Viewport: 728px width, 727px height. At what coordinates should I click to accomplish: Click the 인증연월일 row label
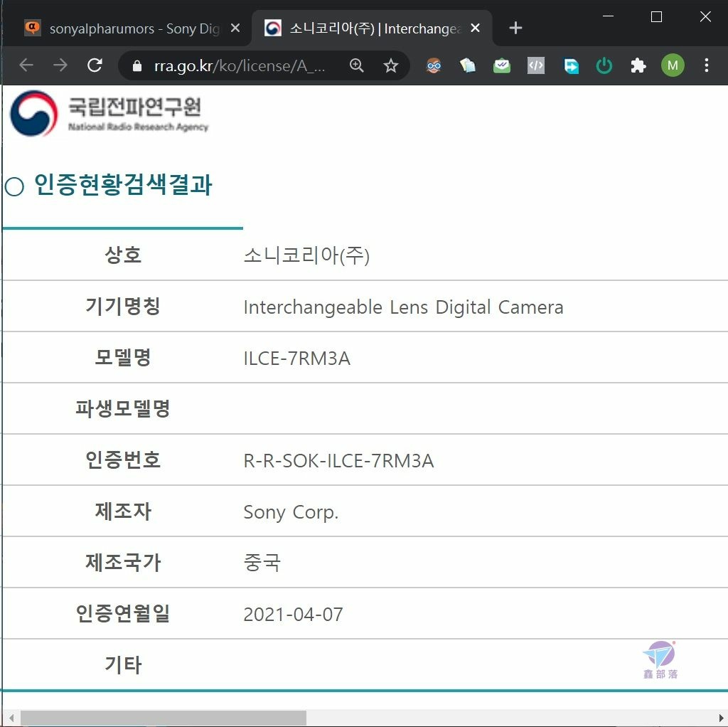pos(123,613)
